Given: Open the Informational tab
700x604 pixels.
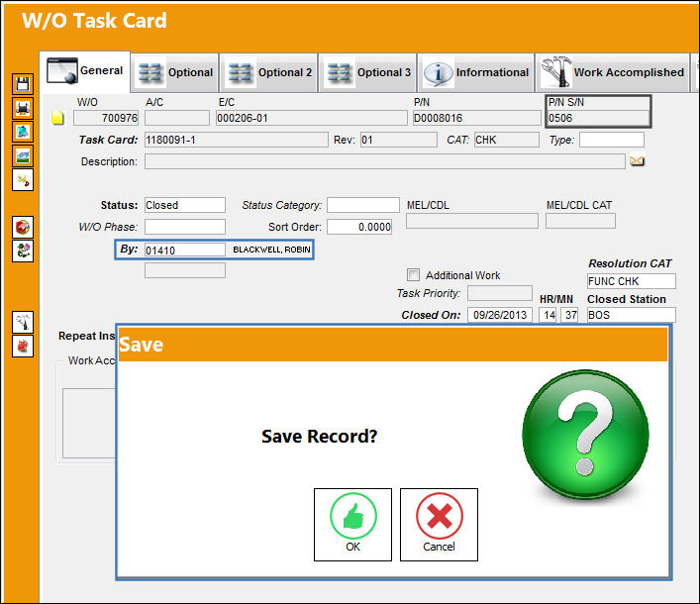Looking at the screenshot, I should tap(476, 72).
